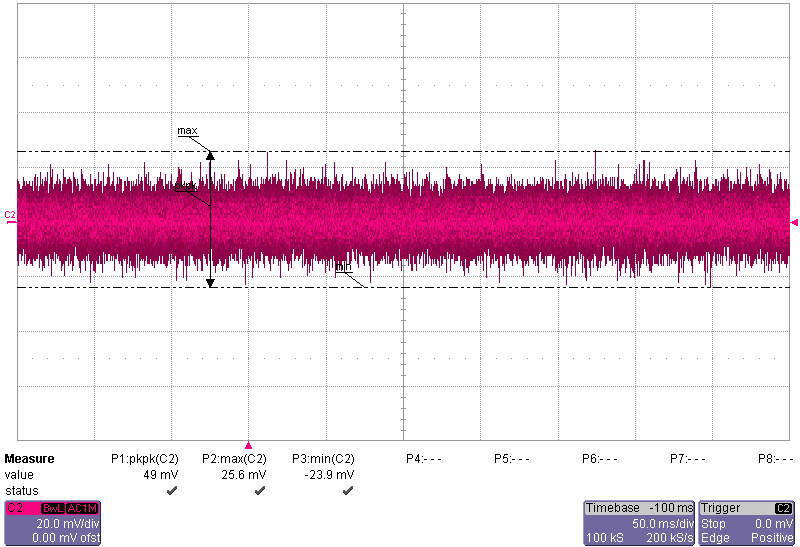Click the BwL bandwidth limit badge

[x=51, y=508]
